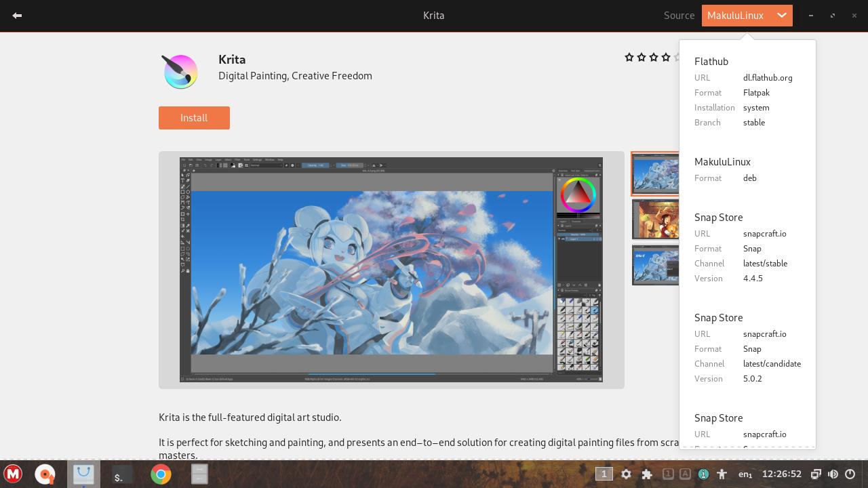Maximize the Krita software window
Viewport: 868px width, 488px height.
(x=833, y=15)
